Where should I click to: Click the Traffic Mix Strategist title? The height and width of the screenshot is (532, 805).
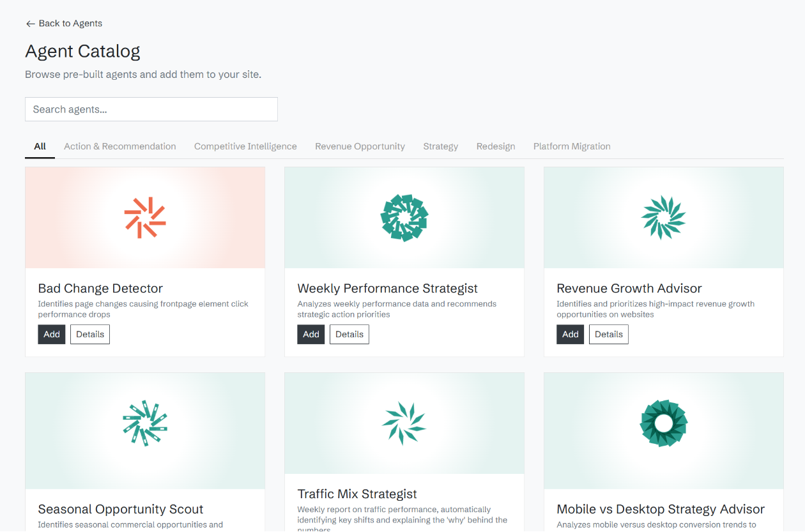357,494
